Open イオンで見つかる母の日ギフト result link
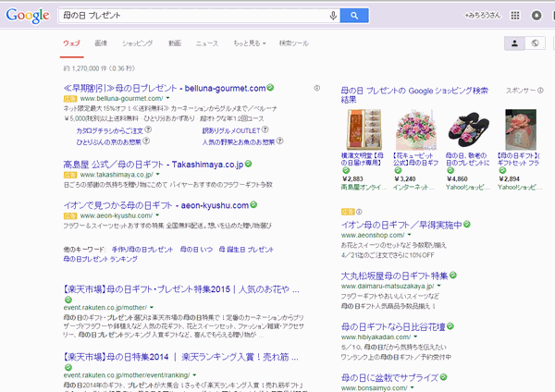This screenshot has height=392, width=555. (x=156, y=205)
